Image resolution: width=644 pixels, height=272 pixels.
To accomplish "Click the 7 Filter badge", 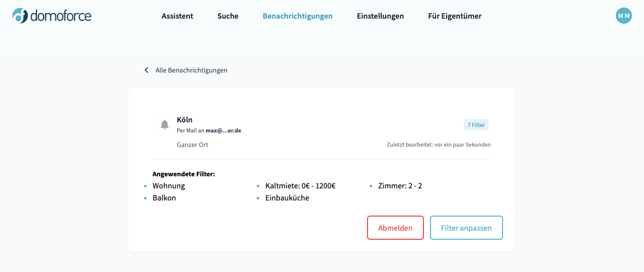I will point(476,125).
